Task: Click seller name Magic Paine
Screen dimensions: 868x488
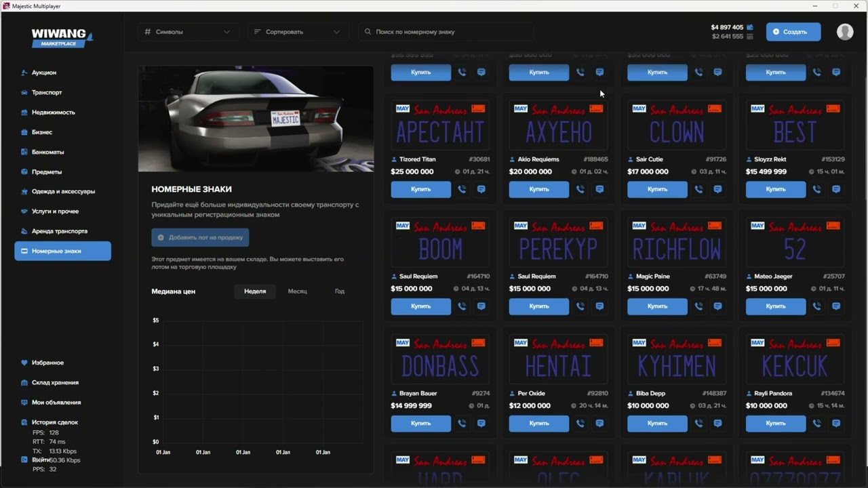Action: 652,277
